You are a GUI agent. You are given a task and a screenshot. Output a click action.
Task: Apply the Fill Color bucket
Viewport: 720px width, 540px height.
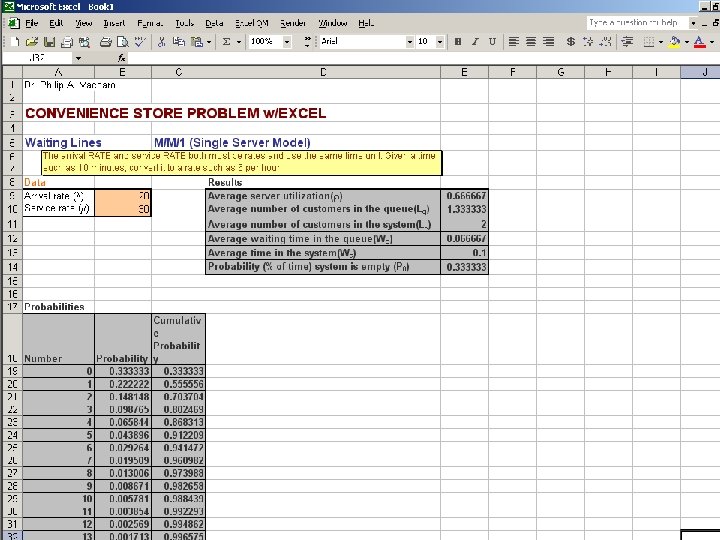[675, 42]
